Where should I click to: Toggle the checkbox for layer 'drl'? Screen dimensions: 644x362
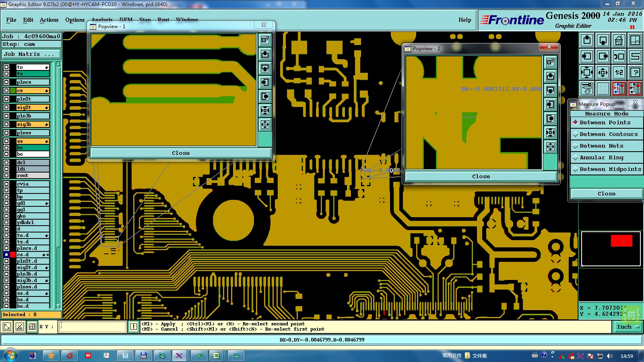[6, 162]
